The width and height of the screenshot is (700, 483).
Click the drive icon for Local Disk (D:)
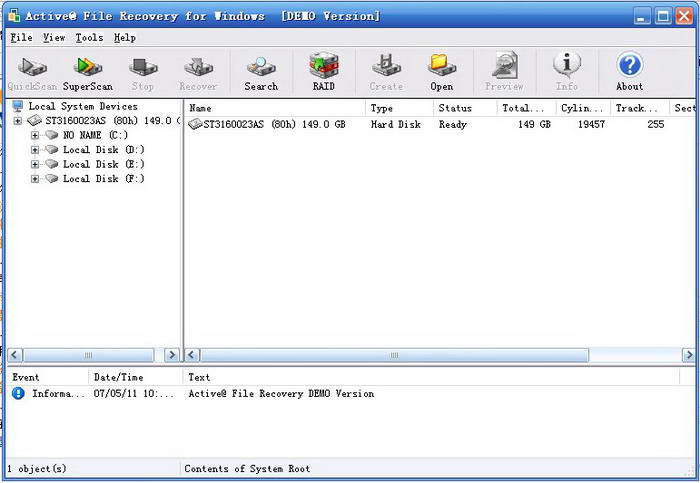pyautogui.click(x=52, y=150)
